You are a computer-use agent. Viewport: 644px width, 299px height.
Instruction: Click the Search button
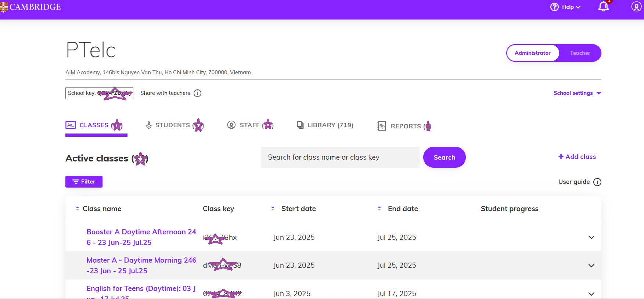coord(444,157)
